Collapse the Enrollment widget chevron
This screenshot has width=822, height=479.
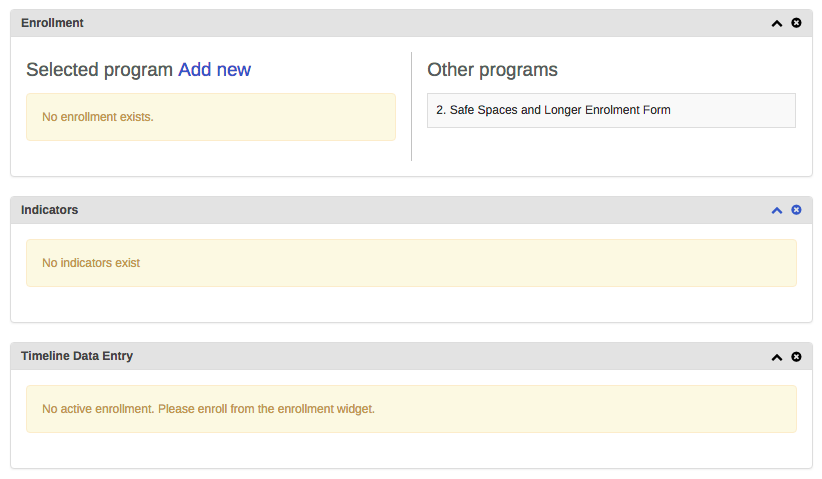pos(776,23)
